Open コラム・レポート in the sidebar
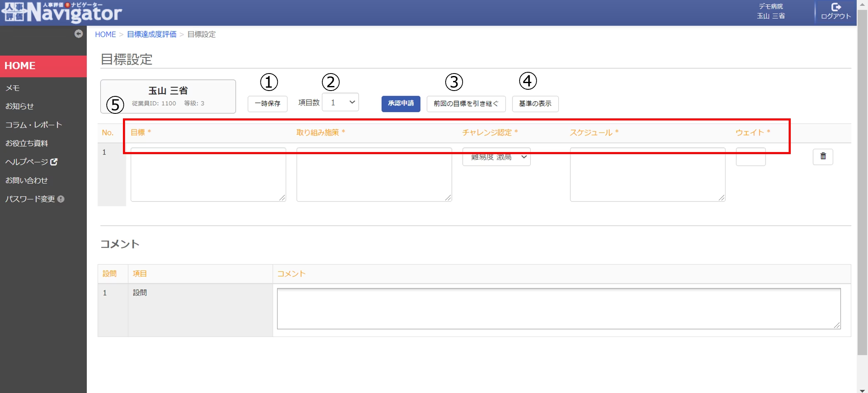The image size is (868, 393). click(x=34, y=125)
